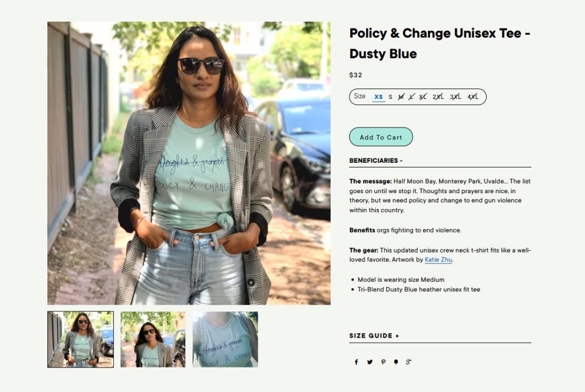Pick the crossed-out size M
585x392 pixels.
(400, 97)
